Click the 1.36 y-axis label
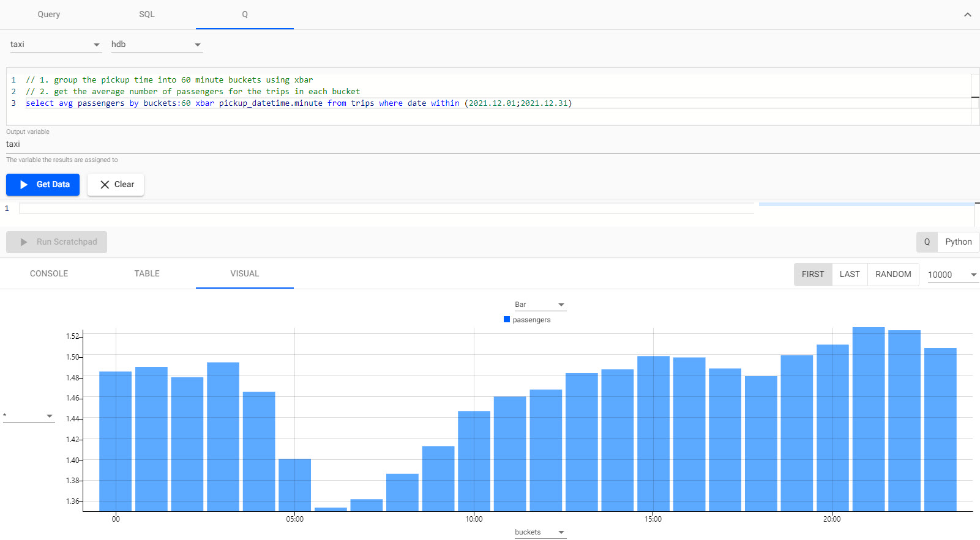 coord(72,501)
